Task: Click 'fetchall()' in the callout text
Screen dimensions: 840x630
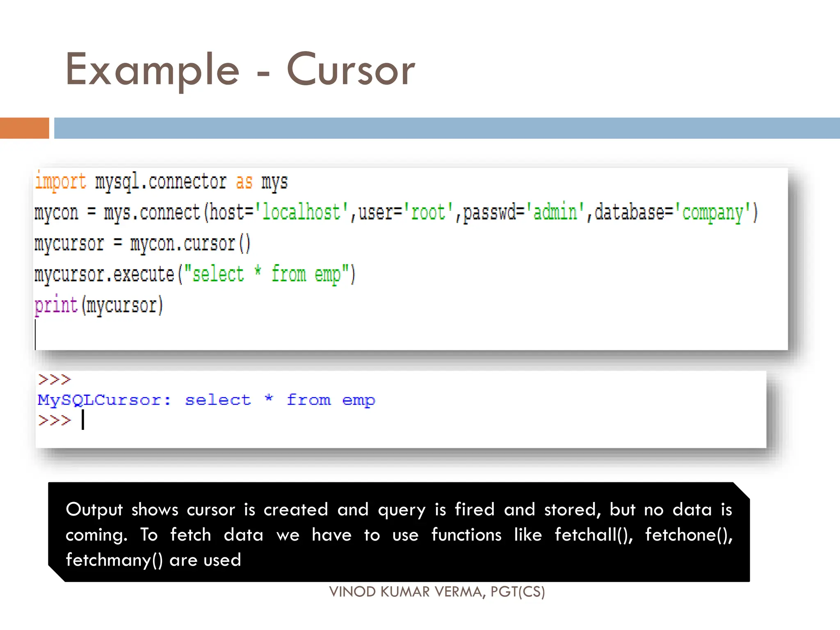Action: tap(593, 535)
